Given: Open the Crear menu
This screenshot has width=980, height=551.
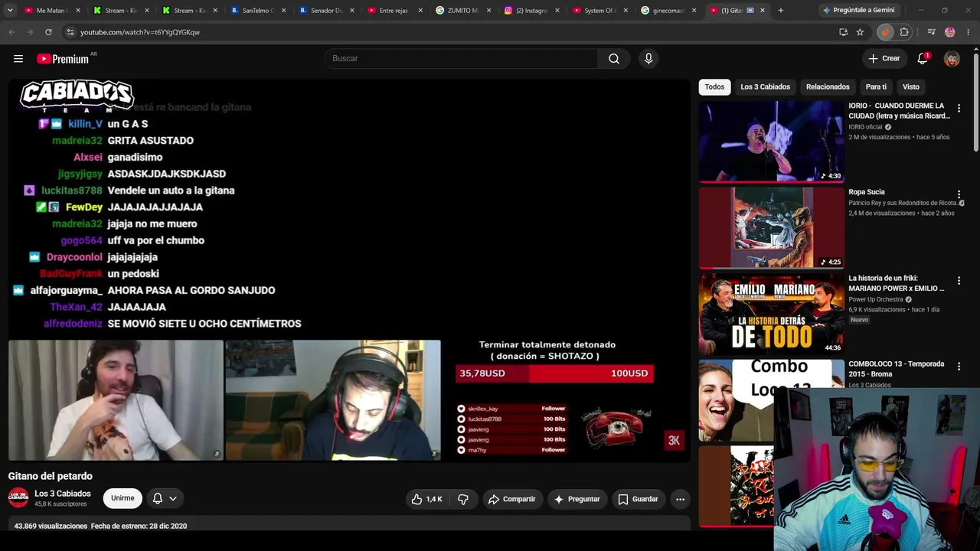Looking at the screenshot, I should (884, 59).
